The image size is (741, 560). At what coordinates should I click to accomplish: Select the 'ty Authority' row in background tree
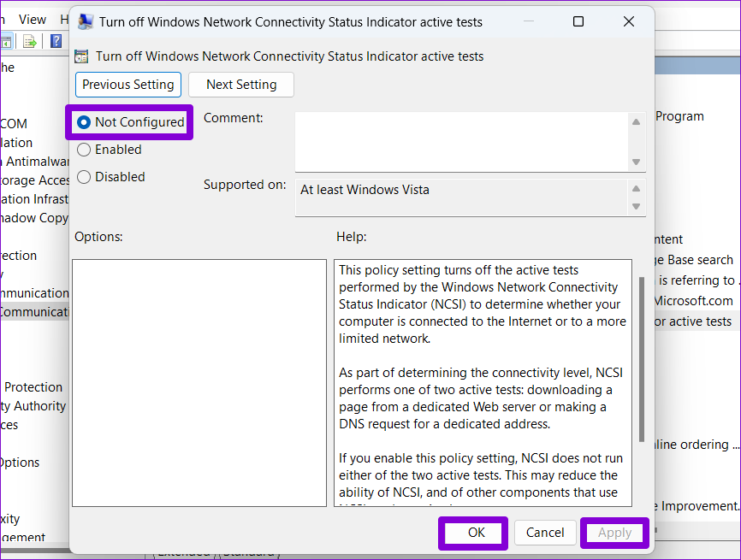(x=33, y=406)
